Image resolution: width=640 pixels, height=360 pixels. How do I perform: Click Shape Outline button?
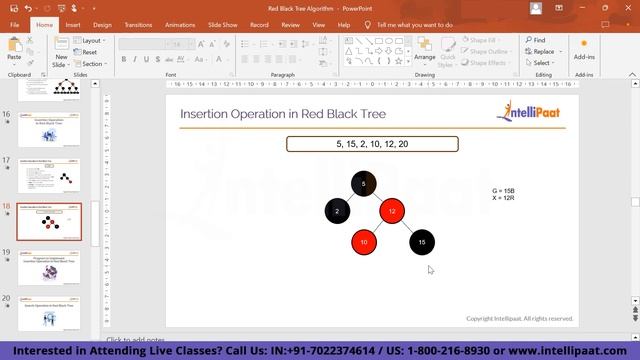pos(486,51)
